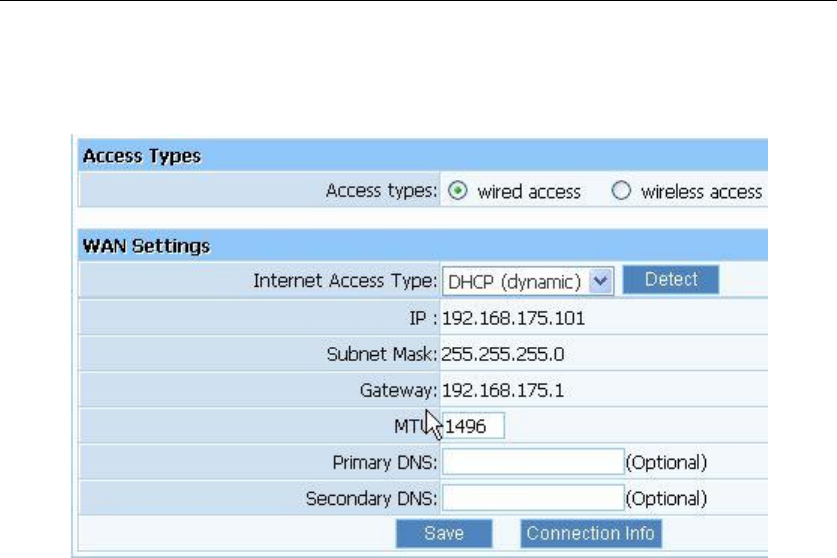Focus the MTU input field
The image size is (837, 558).
[x=475, y=427]
